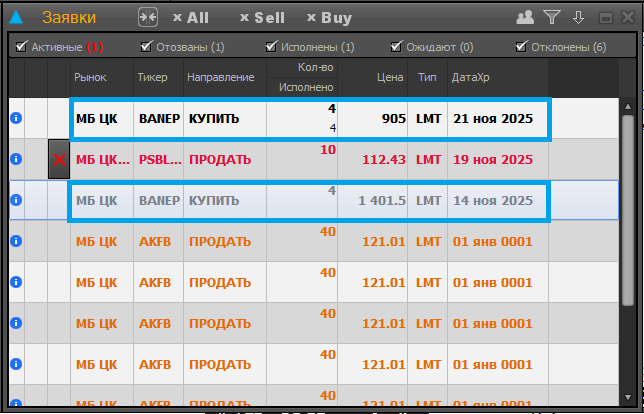Select date cell 21 ноя 2025
The image size is (644, 414).
498,118
